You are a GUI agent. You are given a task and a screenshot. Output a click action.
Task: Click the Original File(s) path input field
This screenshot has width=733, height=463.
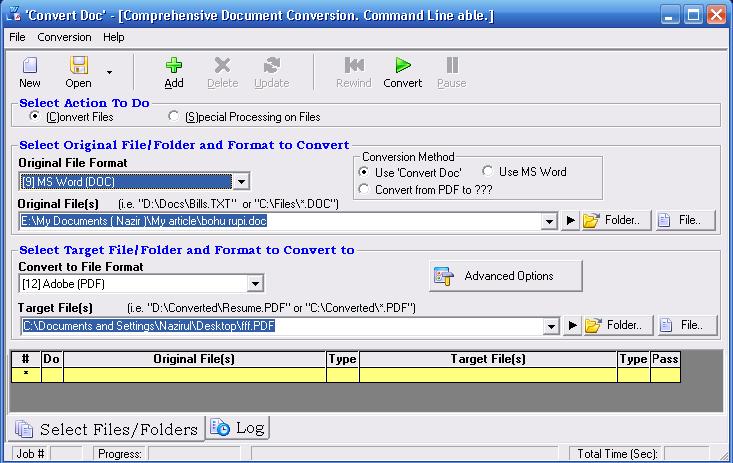click(x=280, y=221)
